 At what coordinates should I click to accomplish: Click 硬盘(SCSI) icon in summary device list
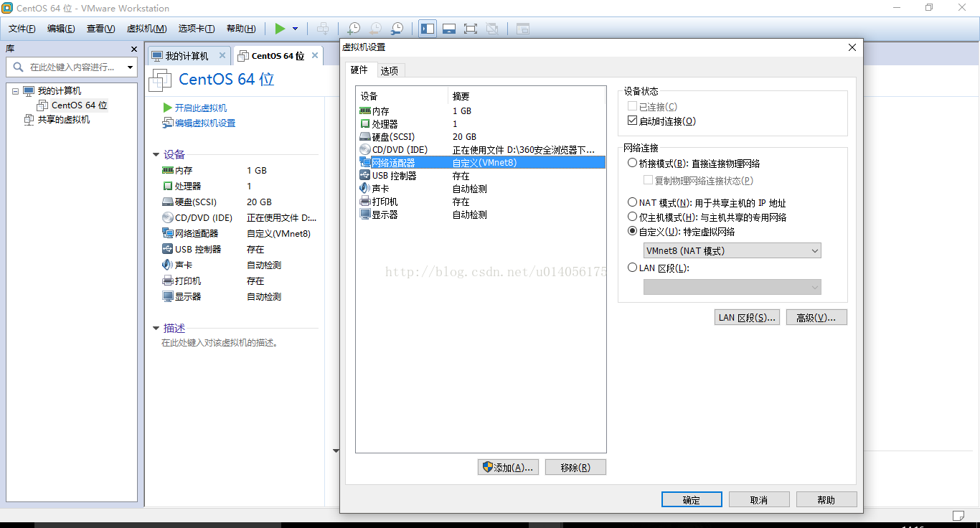click(x=168, y=202)
